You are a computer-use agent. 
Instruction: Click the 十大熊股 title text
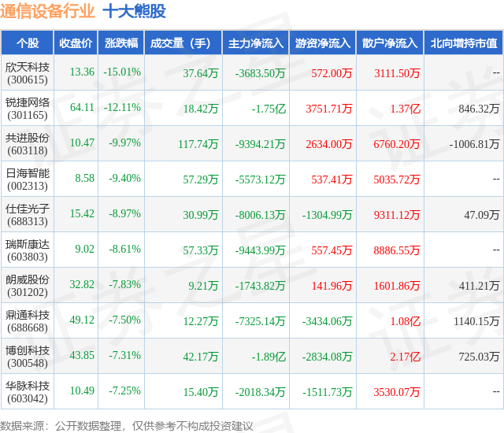coord(134,11)
